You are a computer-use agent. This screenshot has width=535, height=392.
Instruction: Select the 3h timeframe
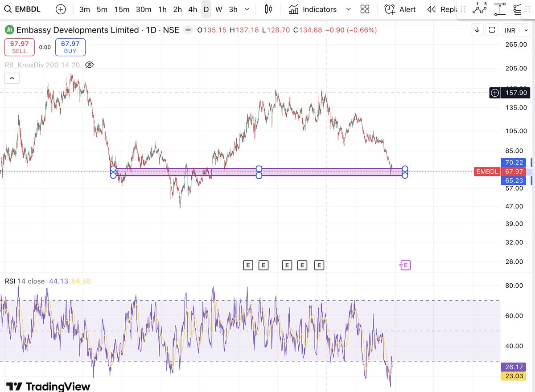[x=233, y=9]
